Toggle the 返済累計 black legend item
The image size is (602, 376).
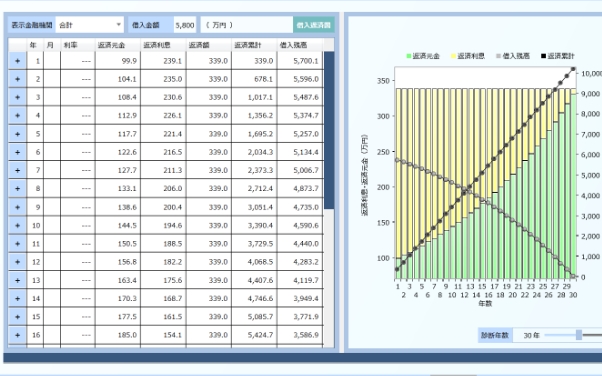pos(558,56)
